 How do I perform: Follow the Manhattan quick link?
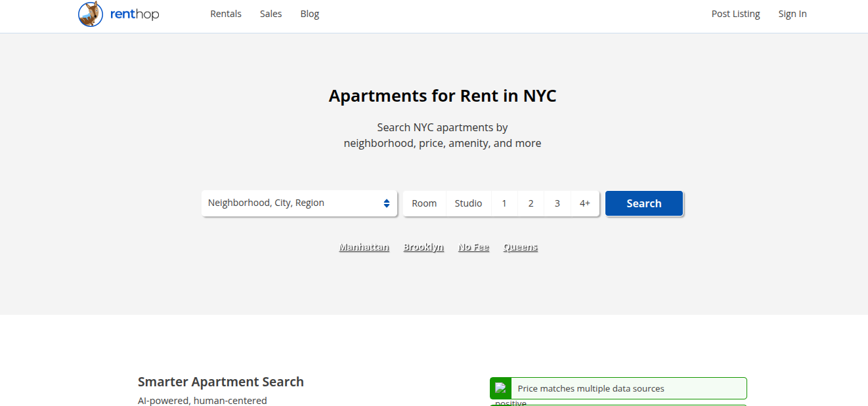click(x=364, y=247)
